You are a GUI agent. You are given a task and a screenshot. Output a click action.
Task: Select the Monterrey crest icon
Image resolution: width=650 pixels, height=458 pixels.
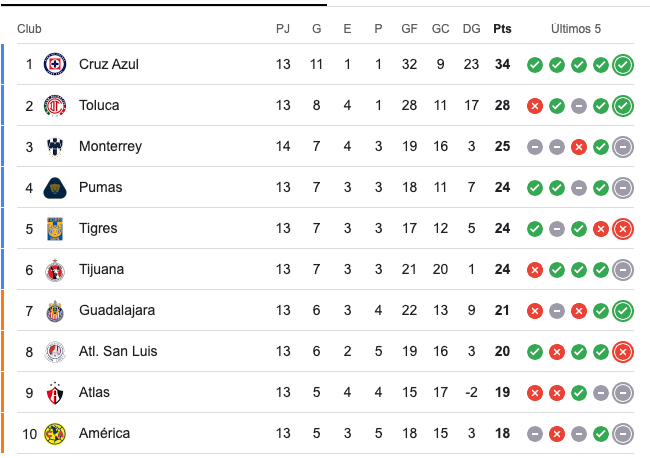point(55,146)
